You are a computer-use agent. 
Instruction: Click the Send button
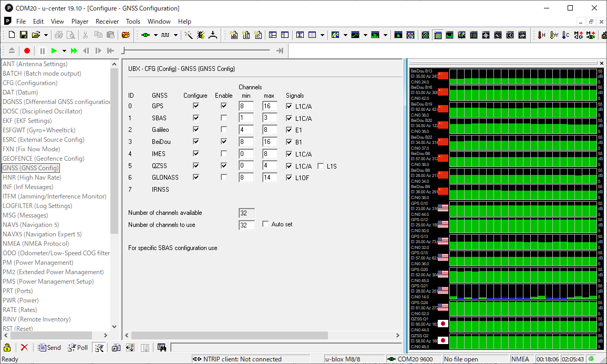(49, 347)
